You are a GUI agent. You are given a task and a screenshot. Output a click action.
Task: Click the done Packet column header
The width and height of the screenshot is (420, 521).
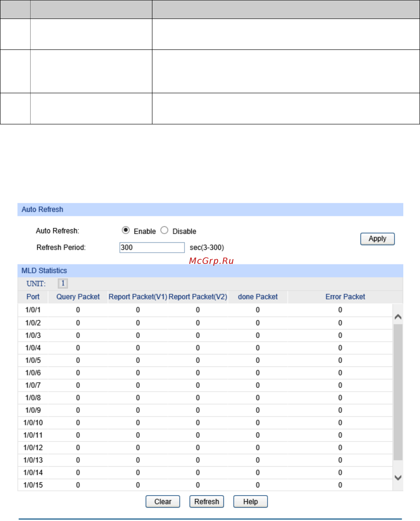[x=258, y=297]
